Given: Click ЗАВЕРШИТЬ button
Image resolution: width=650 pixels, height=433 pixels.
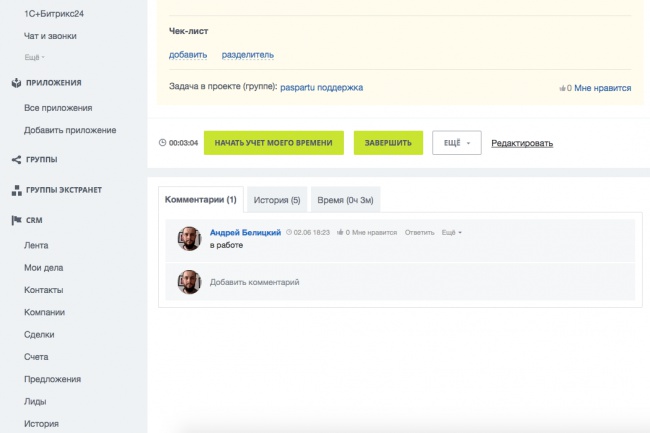Looking at the screenshot, I should (388, 143).
